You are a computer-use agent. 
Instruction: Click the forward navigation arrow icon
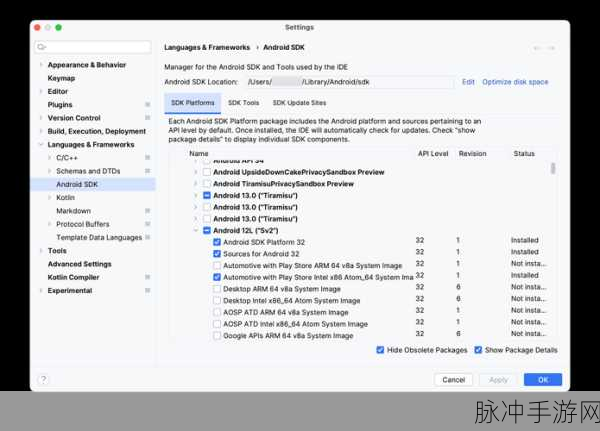pos(551,48)
